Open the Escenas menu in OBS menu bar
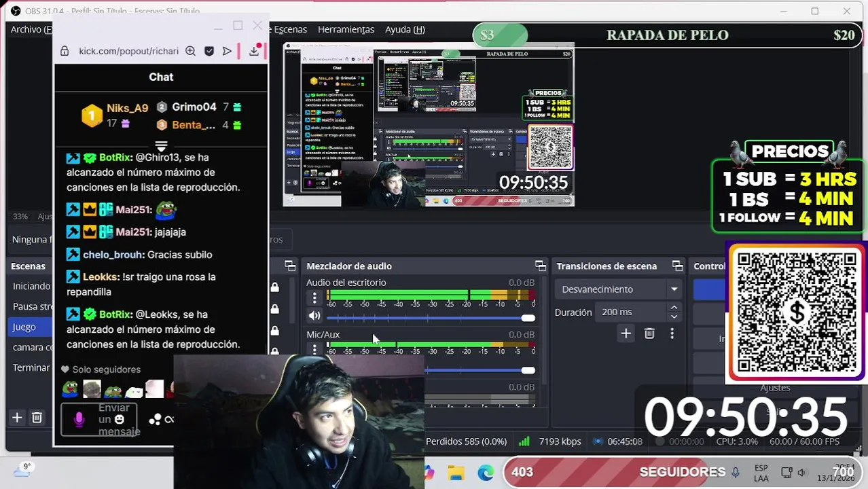The width and height of the screenshot is (868, 489). (290, 29)
